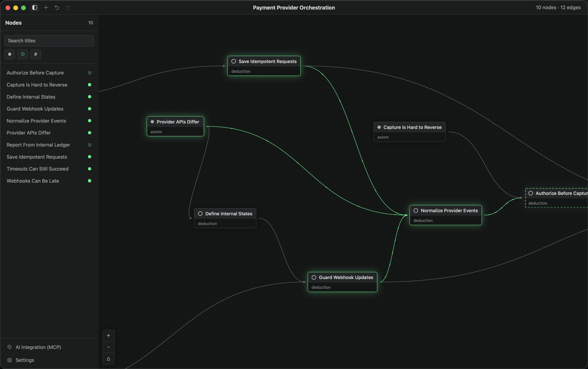This screenshot has height=369, width=588.
Task: Click the Search titles field
Action: coord(49,41)
